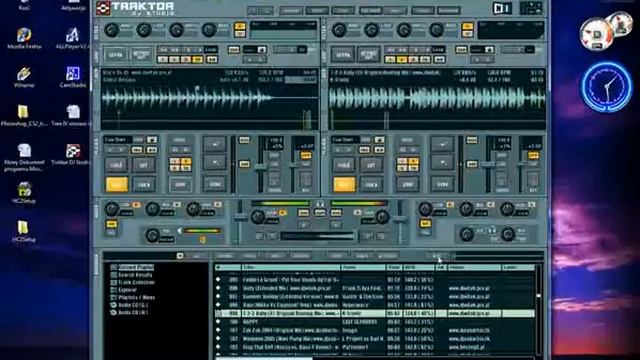Toggle left channel first EQ kill switch
The width and height of the screenshot is (640, 360).
click(136, 204)
